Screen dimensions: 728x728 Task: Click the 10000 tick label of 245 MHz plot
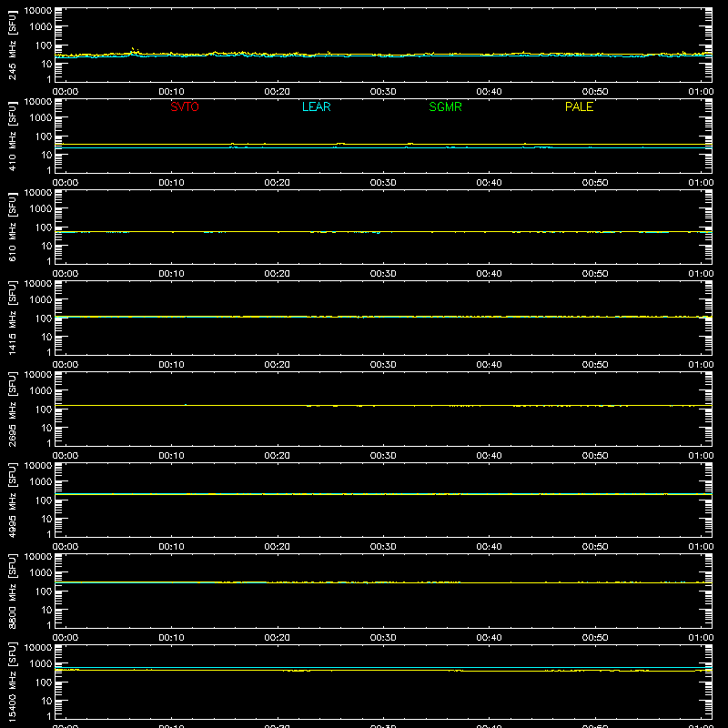[x=38, y=11]
